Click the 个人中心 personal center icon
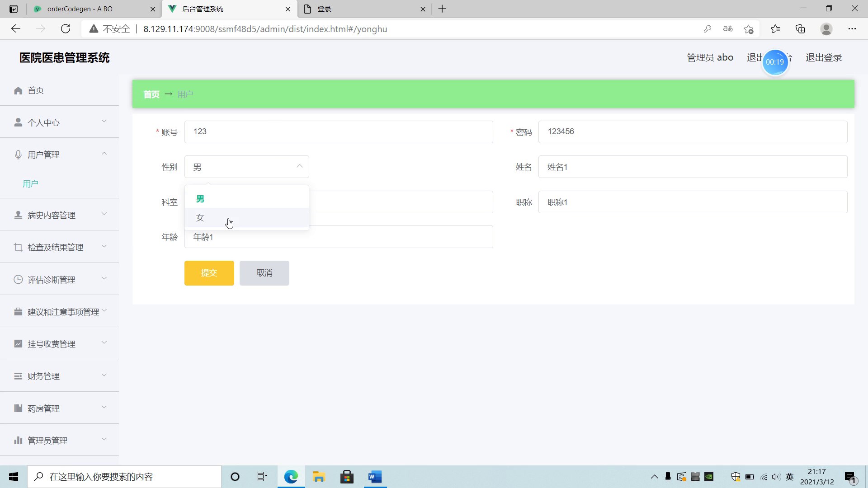This screenshot has width=868, height=488. pyautogui.click(x=17, y=122)
